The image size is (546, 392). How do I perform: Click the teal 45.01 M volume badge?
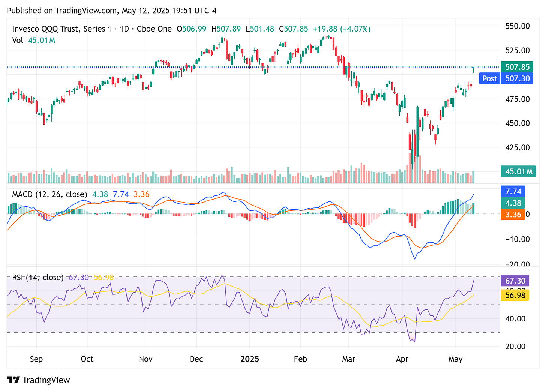517,171
